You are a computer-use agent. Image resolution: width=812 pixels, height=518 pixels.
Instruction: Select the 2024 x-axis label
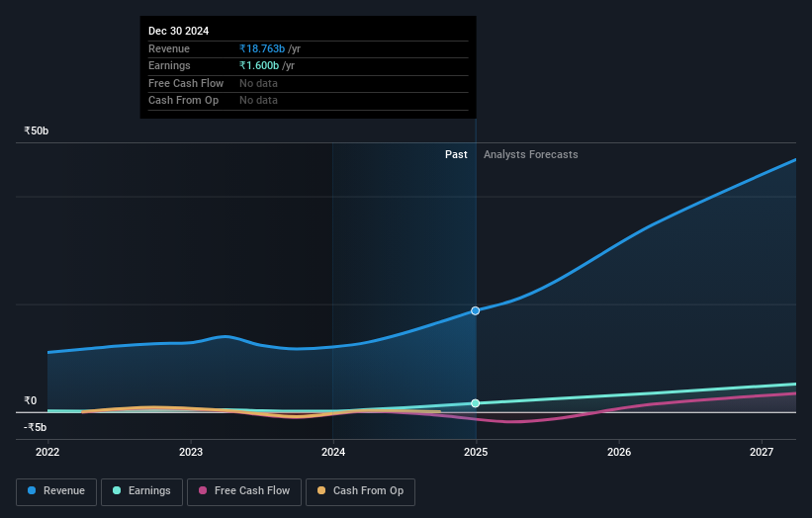tap(333, 452)
